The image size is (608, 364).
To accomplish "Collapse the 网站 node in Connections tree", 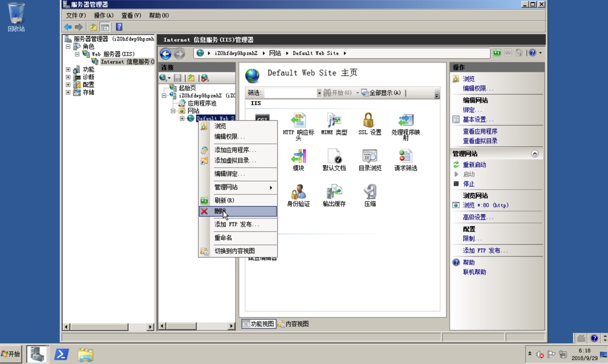I will pyautogui.click(x=173, y=111).
